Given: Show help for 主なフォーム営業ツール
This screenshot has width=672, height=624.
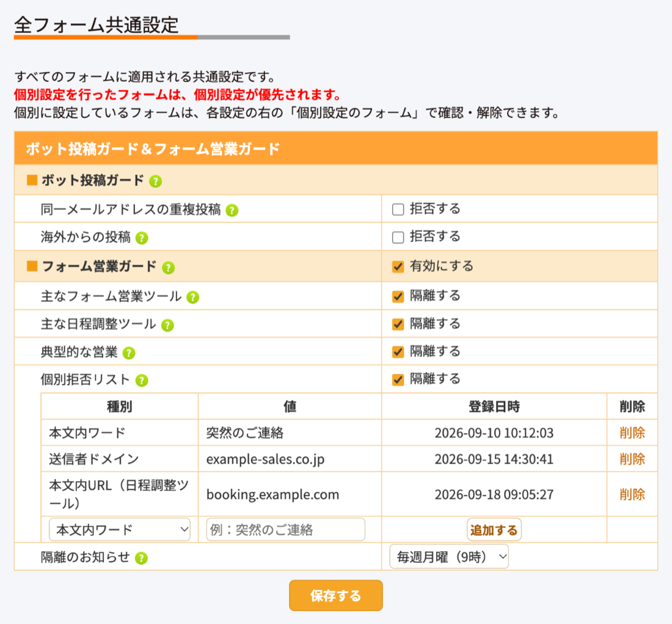Looking at the screenshot, I should pyautogui.click(x=193, y=297).
